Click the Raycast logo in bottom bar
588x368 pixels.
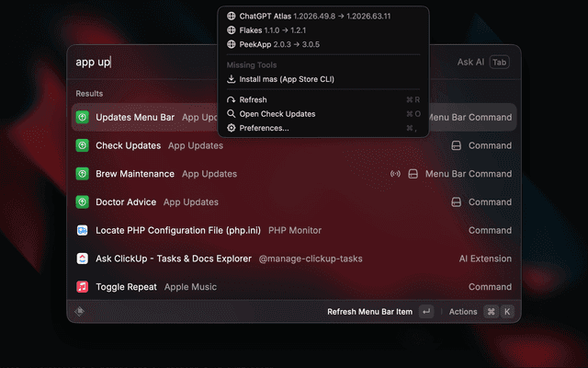click(x=80, y=311)
